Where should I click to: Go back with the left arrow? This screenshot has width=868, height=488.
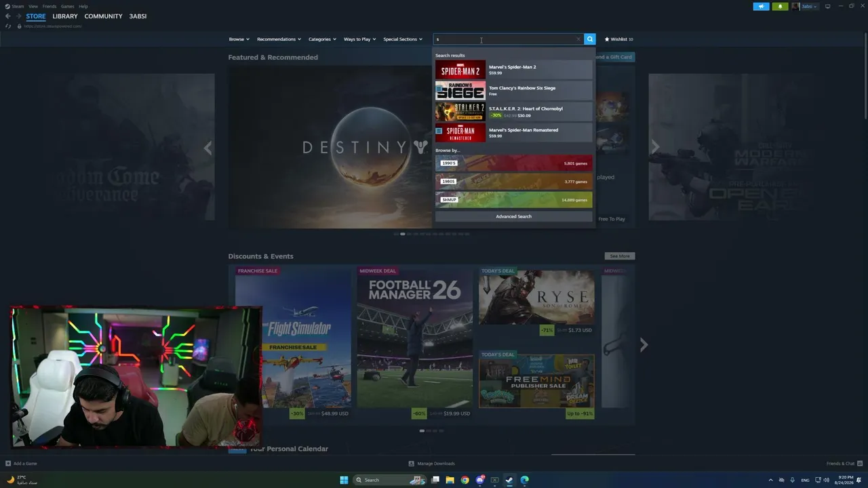click(x=8, y=16)
